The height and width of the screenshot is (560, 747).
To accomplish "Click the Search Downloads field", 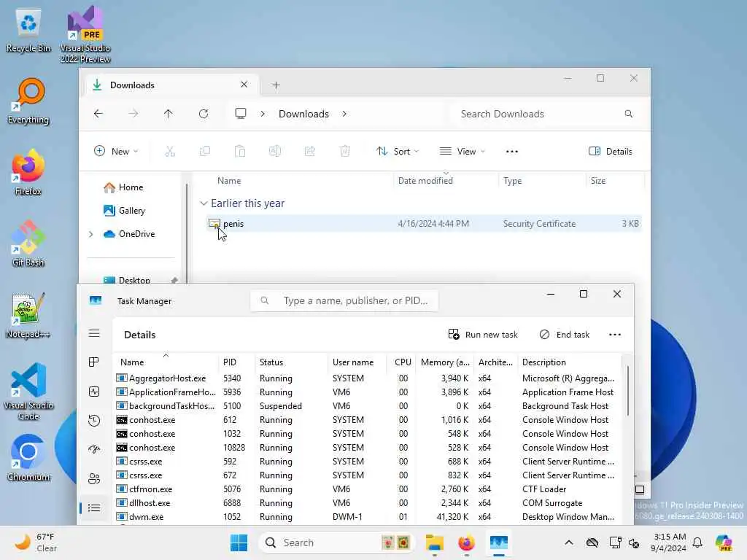I will point(546,114).
